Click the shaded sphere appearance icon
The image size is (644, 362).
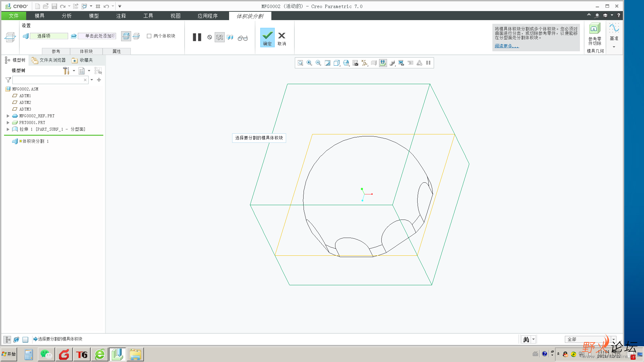[x=392, y=63]
